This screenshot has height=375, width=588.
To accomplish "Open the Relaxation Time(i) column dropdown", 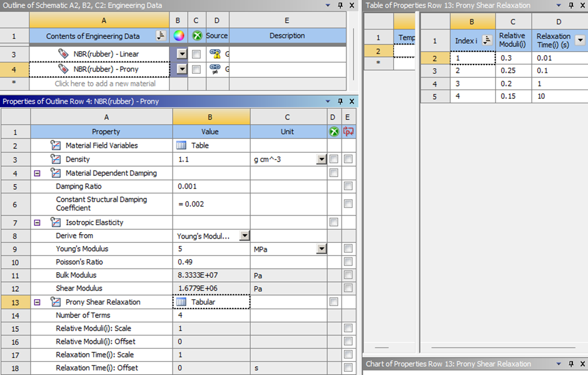I will pos(580,41).
